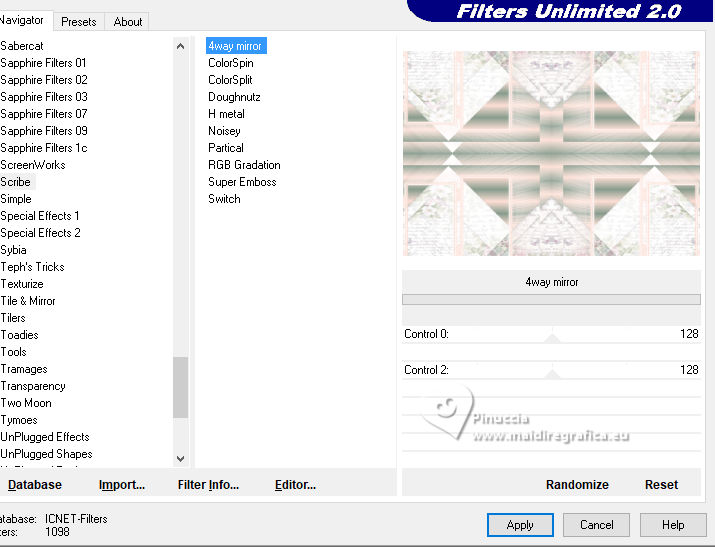Viewport: 715px width, 547px height.
Task: Choose the Noisey filter
Action: click(x=224, y=131)
